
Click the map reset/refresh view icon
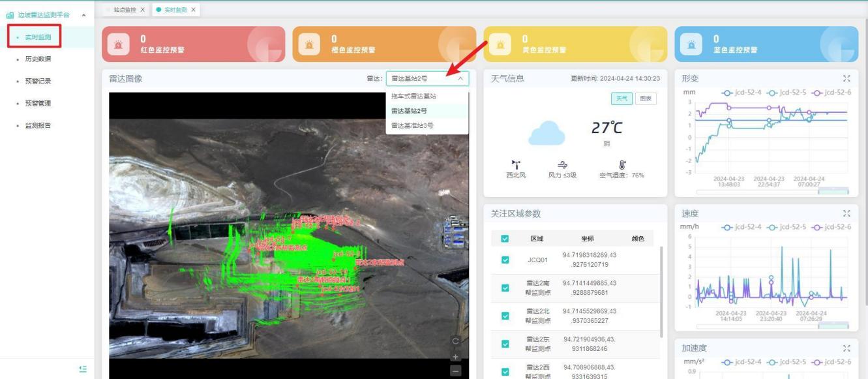click(x=456, y=341)
